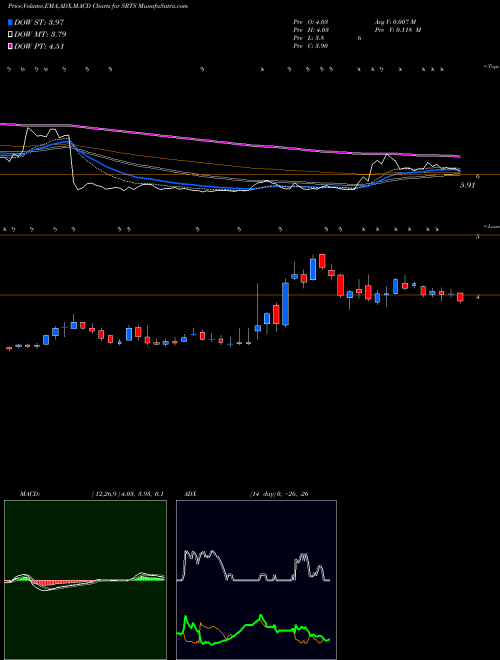Click the 'Pre C: 3.90' close value

click(311, 46)
